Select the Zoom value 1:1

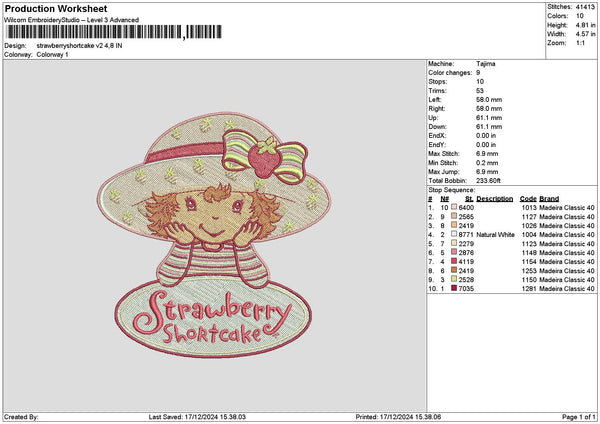tap(580, 43)
